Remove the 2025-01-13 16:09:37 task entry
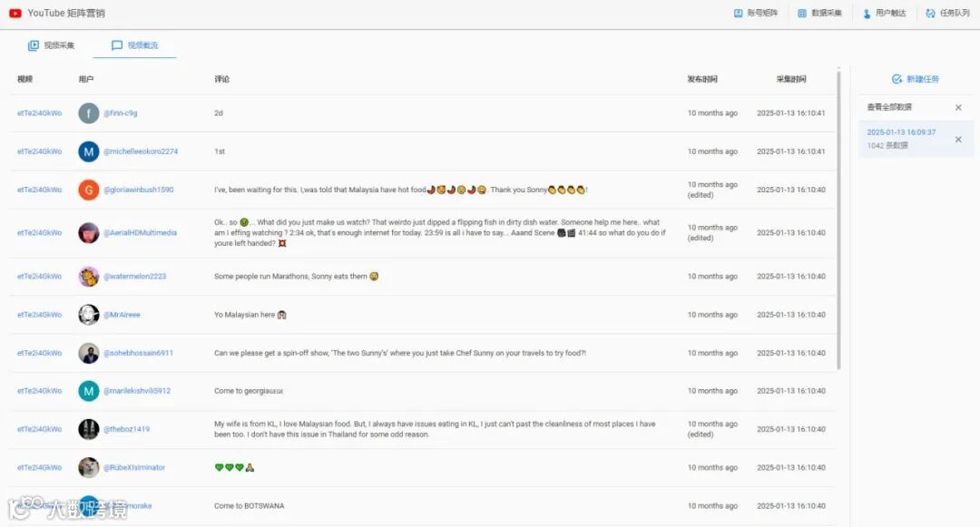Image resolution: width=980 pixels, height=527 pixels. (958, 140)
